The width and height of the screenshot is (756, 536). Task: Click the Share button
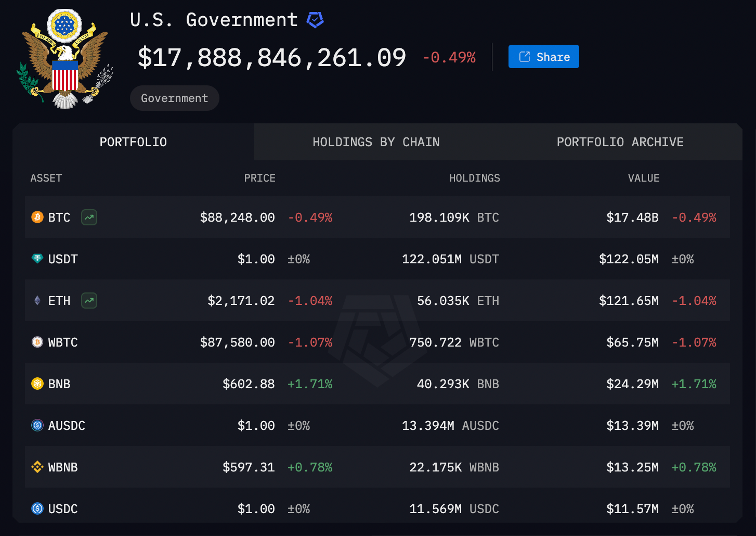[x=543, y=56]
